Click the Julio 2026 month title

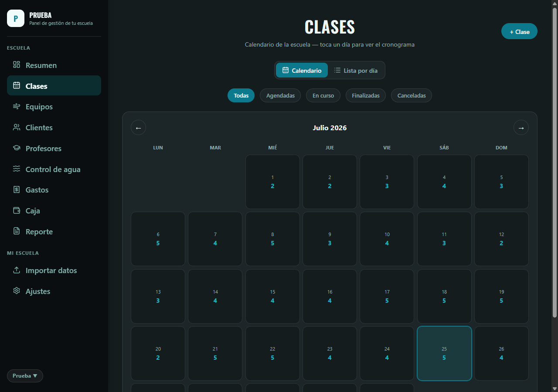(330, 128)
